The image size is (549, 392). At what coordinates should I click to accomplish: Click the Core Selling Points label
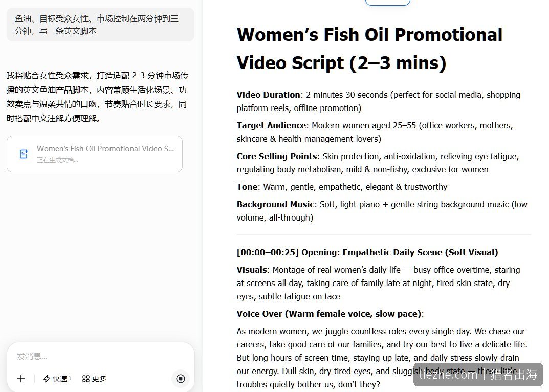tap(277, 156)
